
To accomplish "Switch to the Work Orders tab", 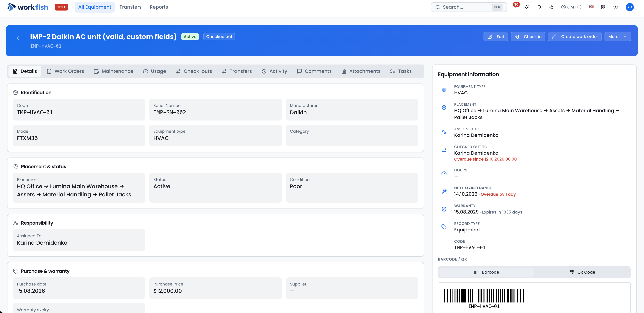I will [65, 71].
